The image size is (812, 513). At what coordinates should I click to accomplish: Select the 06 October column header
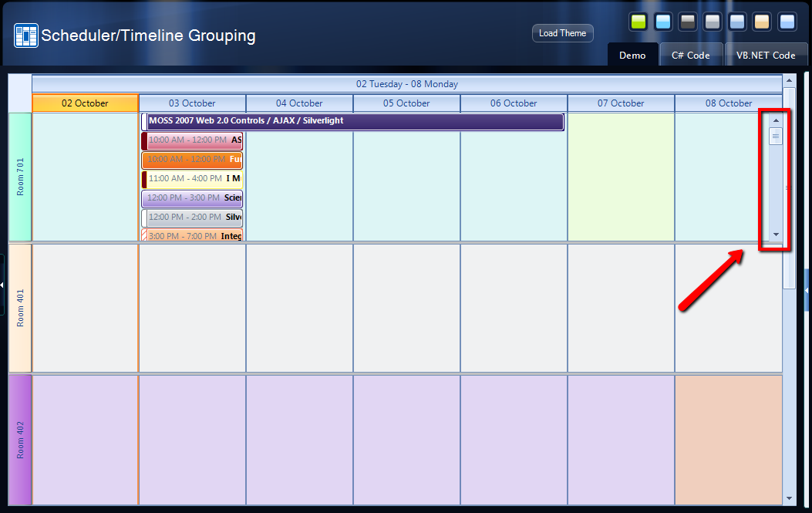pyautogui.click(x=514, y=103)
